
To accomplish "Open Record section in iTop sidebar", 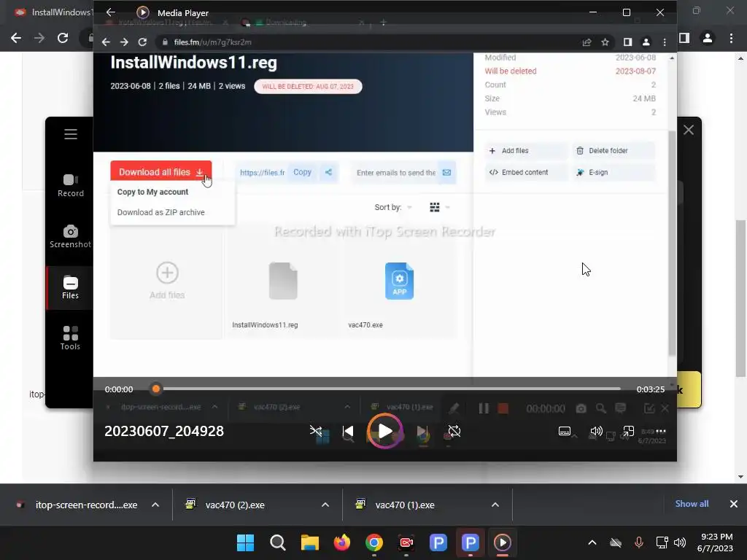I will tap(71, 186).
